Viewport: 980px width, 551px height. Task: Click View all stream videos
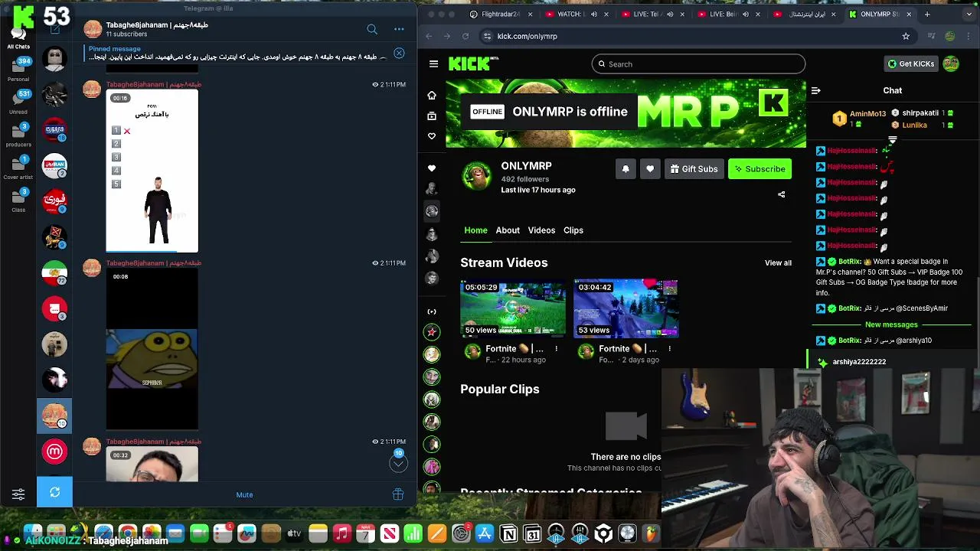click(778, 263)
